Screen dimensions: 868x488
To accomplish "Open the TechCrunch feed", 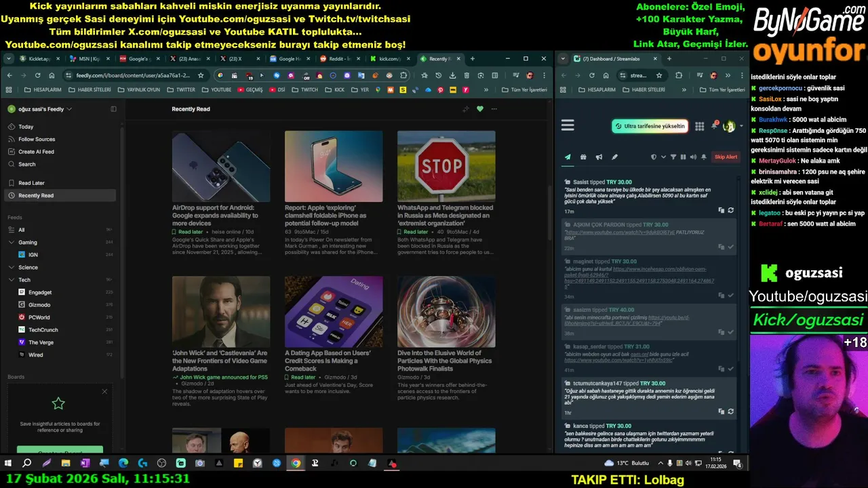I will tap(43, 329).
